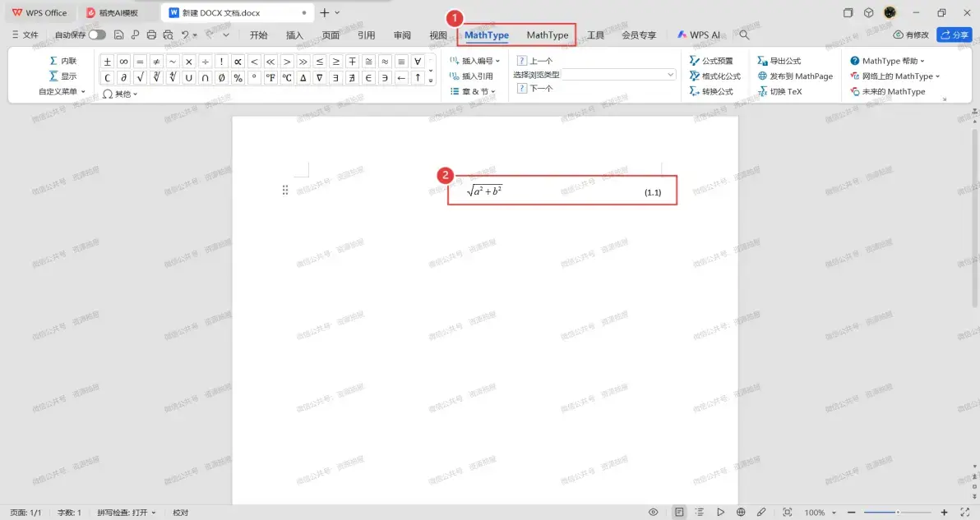Insert the nabla ∇ symbol

pos(319,77)
